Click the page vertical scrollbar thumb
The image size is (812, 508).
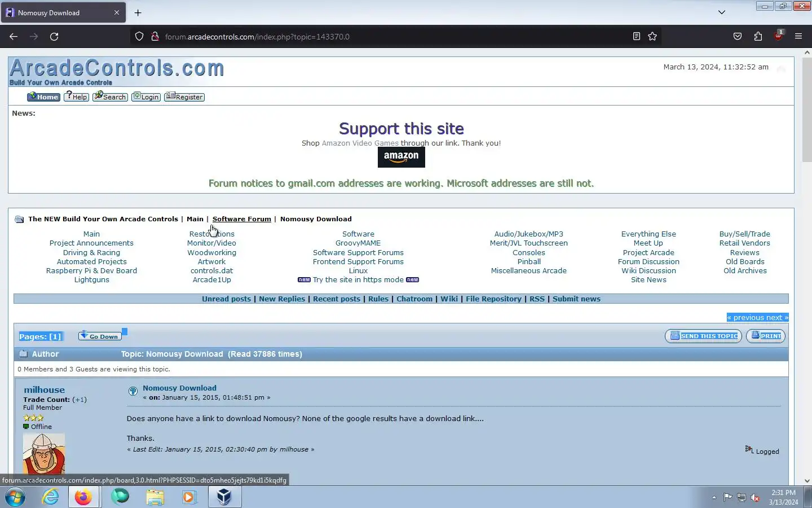click(807, 110)
